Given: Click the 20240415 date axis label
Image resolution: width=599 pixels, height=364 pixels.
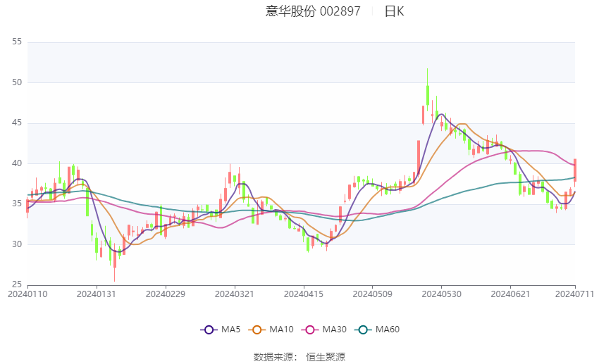Looking at the screenshot, I should click(x=303, y=294).
